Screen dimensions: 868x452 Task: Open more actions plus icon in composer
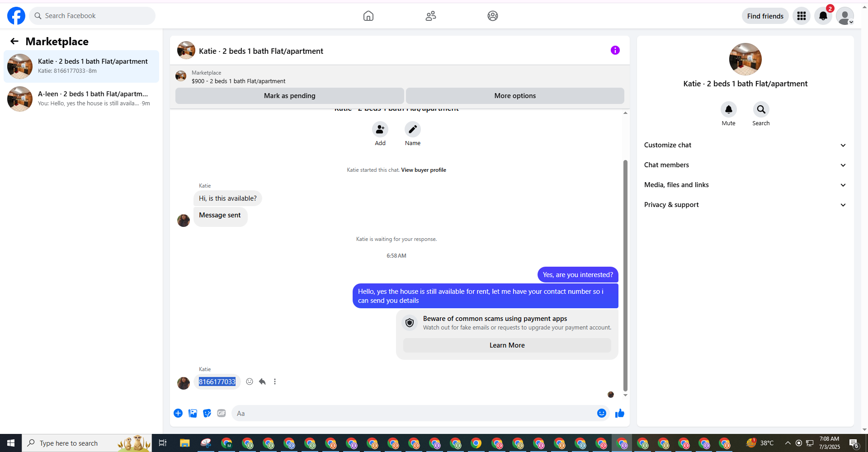pos(178,413)
